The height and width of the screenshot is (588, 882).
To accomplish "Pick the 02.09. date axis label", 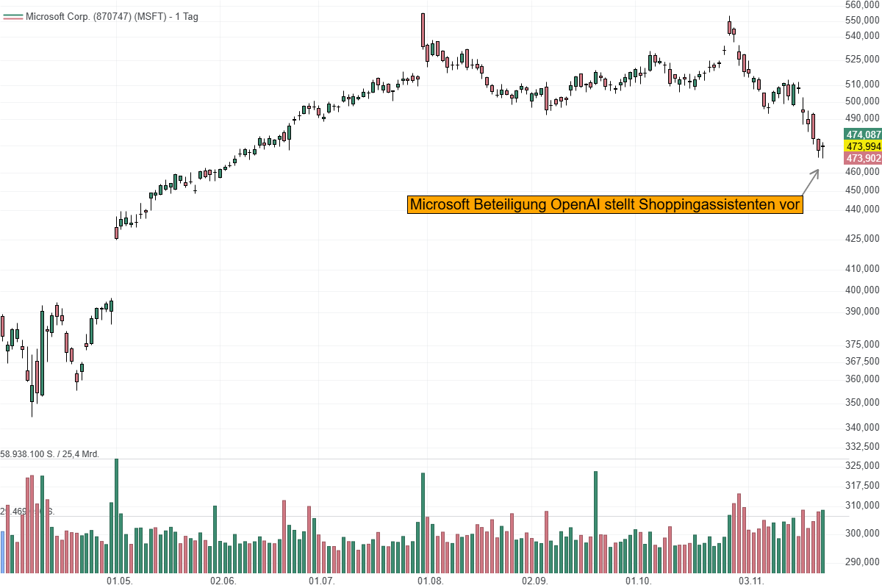I will click(534, 581).
